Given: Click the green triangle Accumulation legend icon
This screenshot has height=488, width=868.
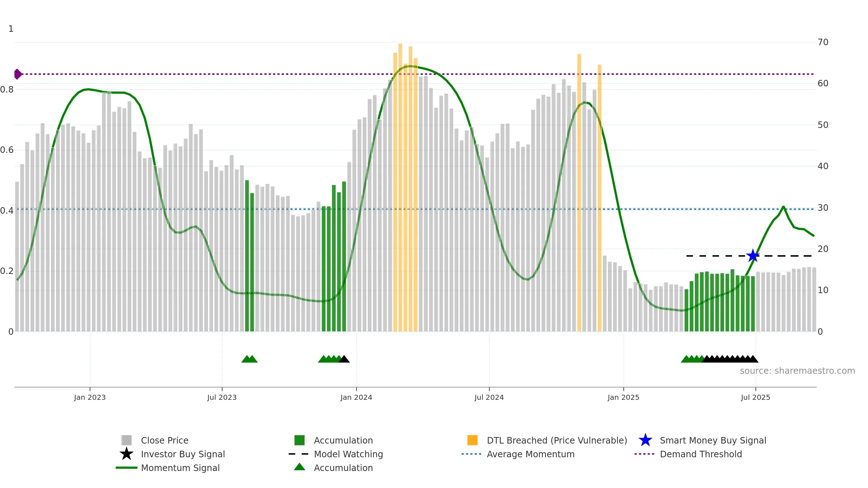Looking at the screenshot, I should pyautogui.click(x=299, y=467).
